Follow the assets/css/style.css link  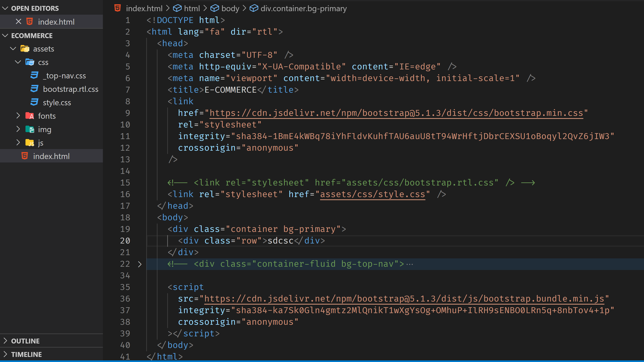click(x=372, y=194)
